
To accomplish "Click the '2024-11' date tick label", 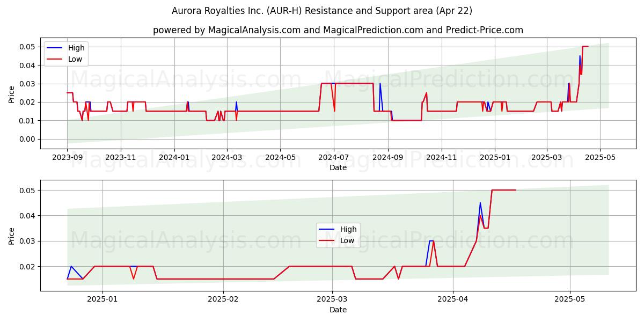I will [x=441, y=158].
